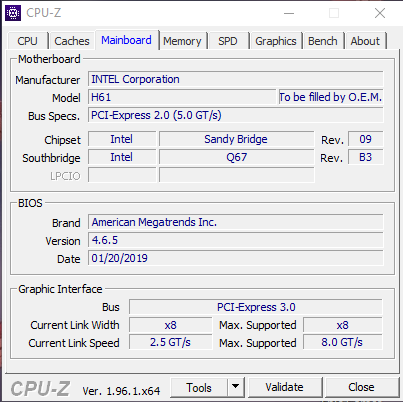Click the PCI-Express 3.0 bus field

[256, 307]
